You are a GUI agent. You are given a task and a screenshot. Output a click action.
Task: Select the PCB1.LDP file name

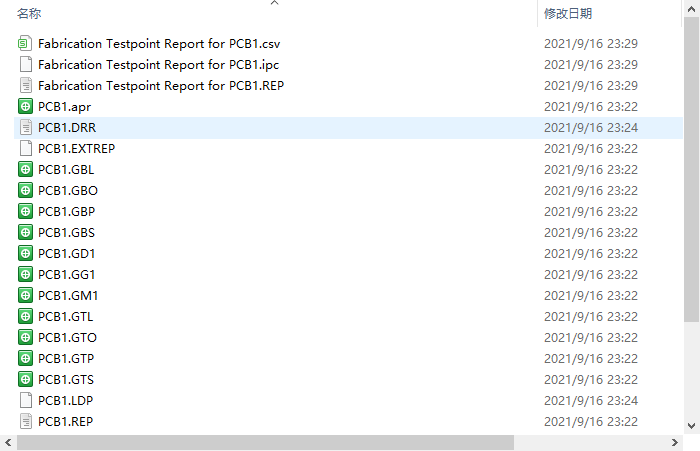tap(66, 401)
